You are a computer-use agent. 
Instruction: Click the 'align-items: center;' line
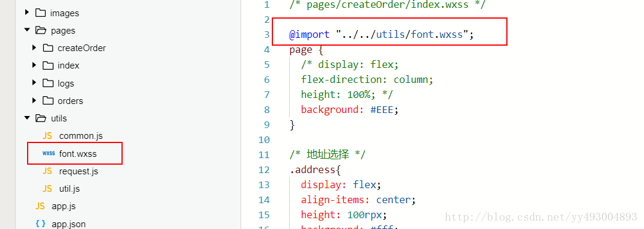pos(358,200)
